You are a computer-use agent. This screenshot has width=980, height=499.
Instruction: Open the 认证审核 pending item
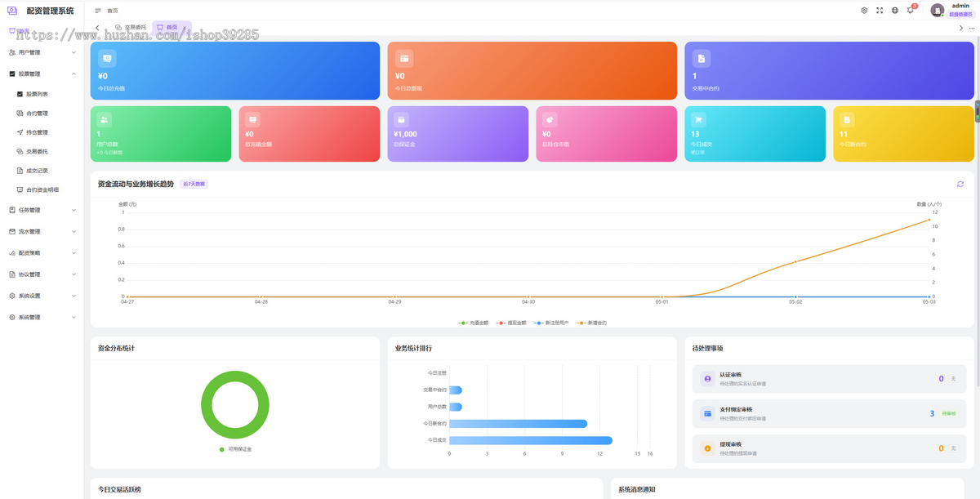(x=829, y=379)
